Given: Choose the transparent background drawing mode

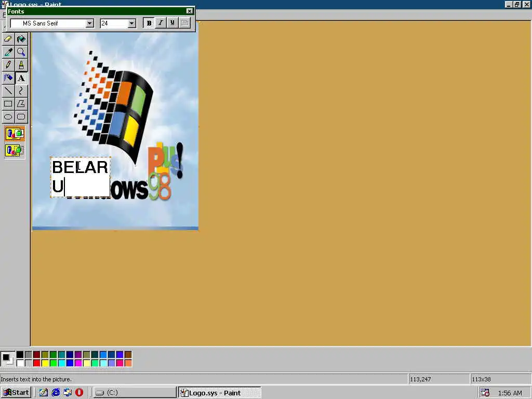Looking at the screenshot, I should tap(15, 150).
